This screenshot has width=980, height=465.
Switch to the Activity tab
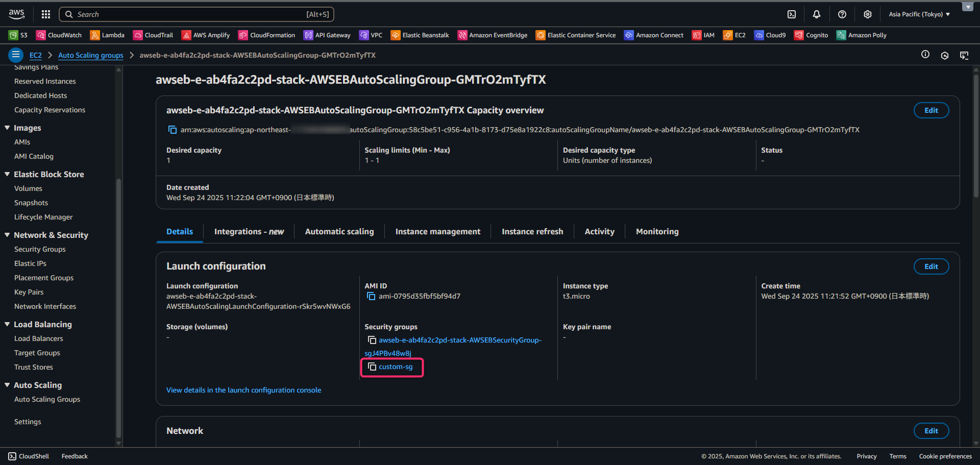[600, 232]
